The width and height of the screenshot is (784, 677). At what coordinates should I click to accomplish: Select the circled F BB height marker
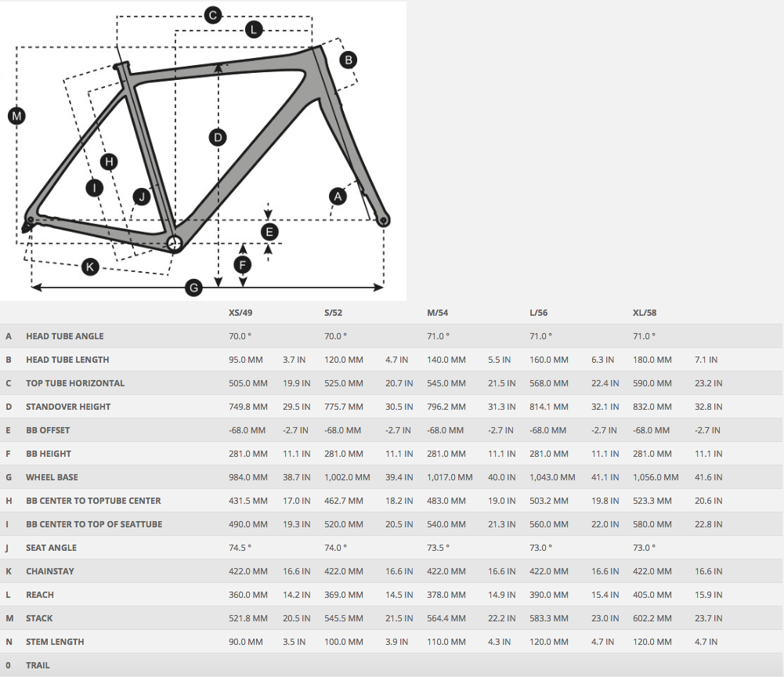point(243,265)
